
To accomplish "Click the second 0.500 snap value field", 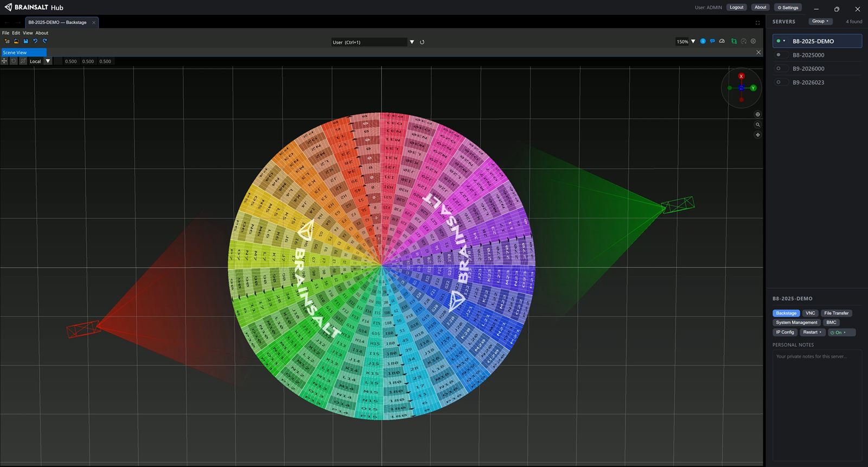I will [x=88, y=61].
